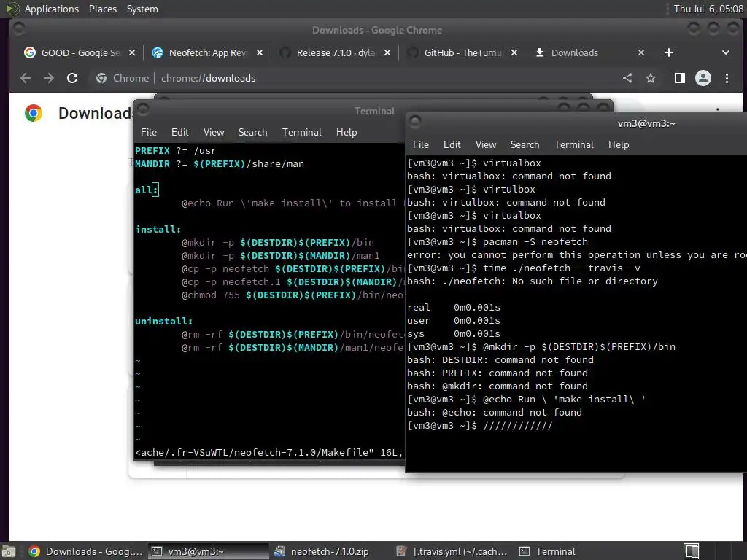
Task: Click the last prompt line with slashes
Action: click(x=480, y=426)
